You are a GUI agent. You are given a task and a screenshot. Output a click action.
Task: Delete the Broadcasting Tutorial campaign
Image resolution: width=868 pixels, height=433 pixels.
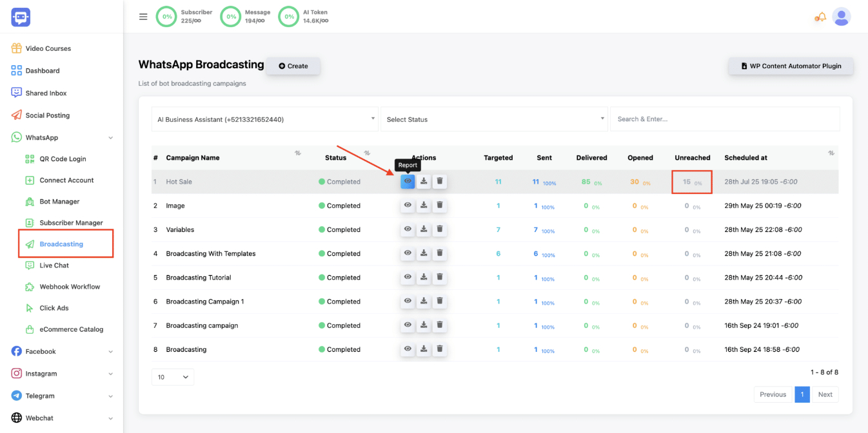pyautogui.click(x=439, y=278)
